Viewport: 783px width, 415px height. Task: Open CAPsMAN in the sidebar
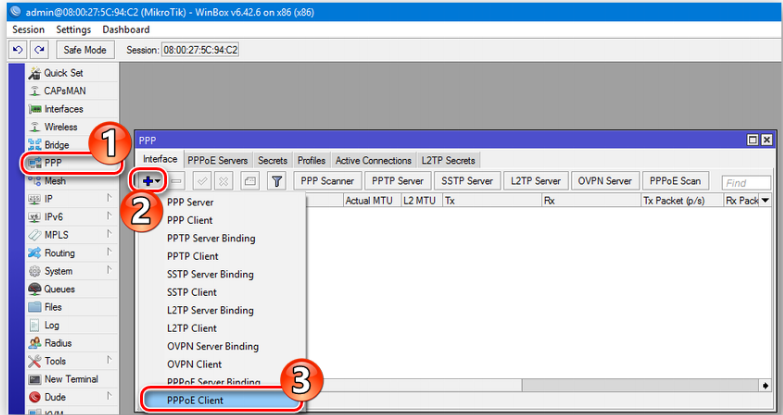[72, 91]
